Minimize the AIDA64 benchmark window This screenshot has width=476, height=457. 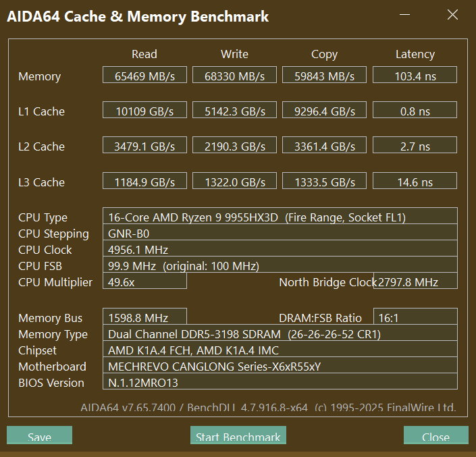(x=404, y=14)
